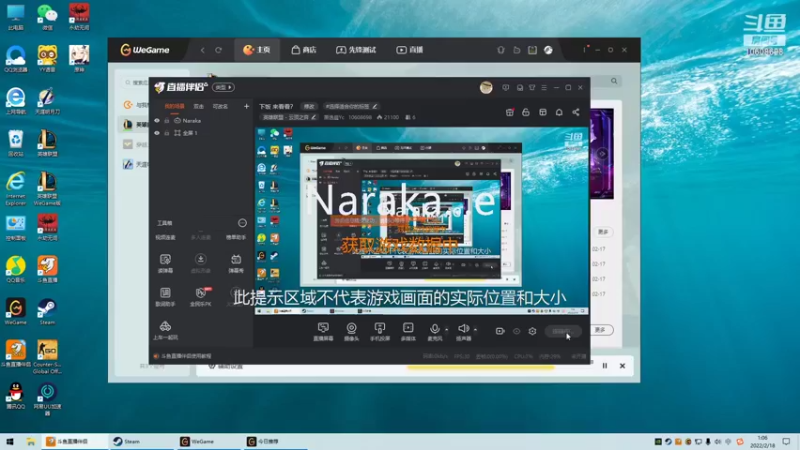
Task: Mute the speaker (扬声器) icon
Action: click(463, 329)
